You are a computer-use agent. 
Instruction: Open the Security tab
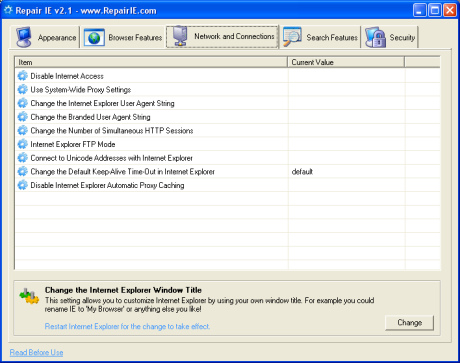coord(390,37)
